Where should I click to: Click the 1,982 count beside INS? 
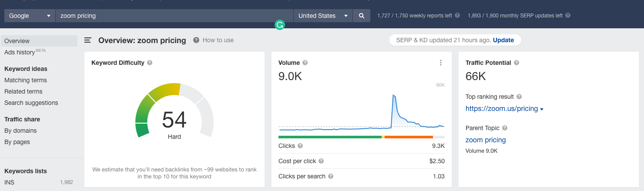tap(67, 182)
